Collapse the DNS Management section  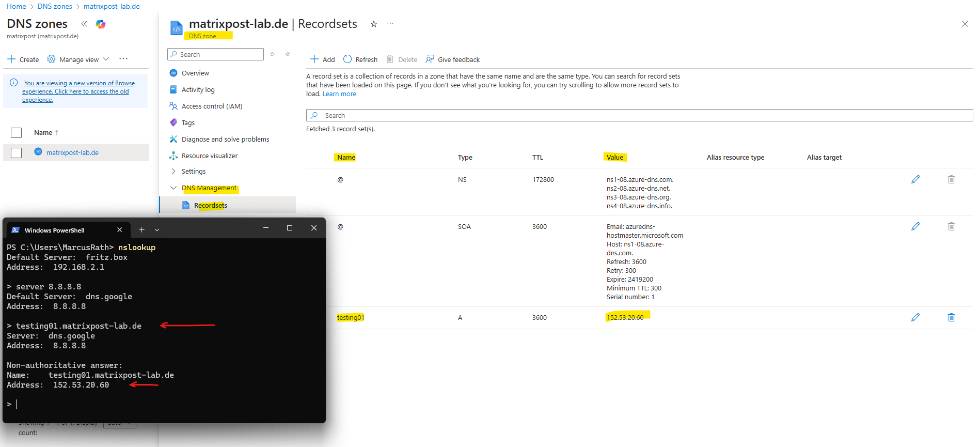[x=173, y=188]
